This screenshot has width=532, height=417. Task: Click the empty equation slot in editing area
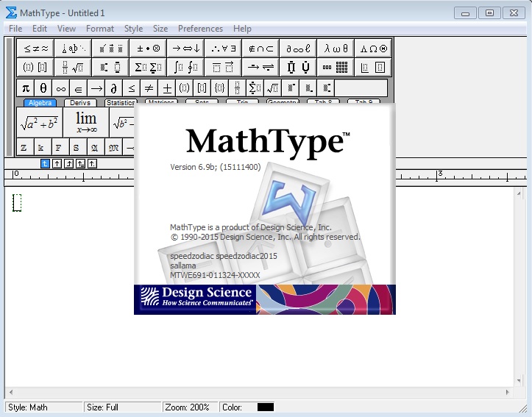(x=17, y=203)
